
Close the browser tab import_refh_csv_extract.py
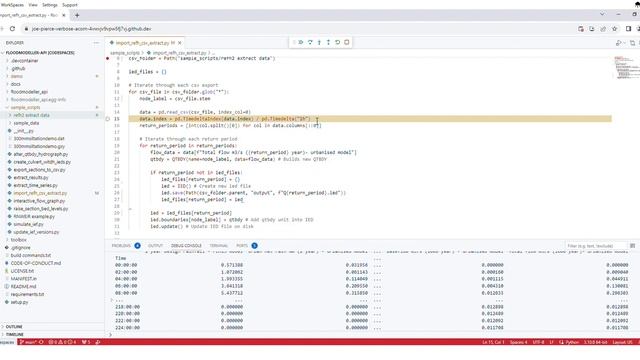point(64,16)
